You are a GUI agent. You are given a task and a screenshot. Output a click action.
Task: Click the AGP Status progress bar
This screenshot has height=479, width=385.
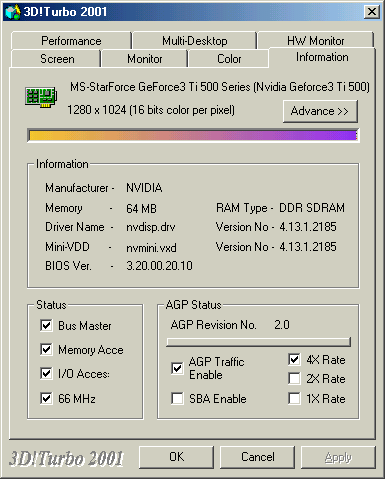coord(258,342)
